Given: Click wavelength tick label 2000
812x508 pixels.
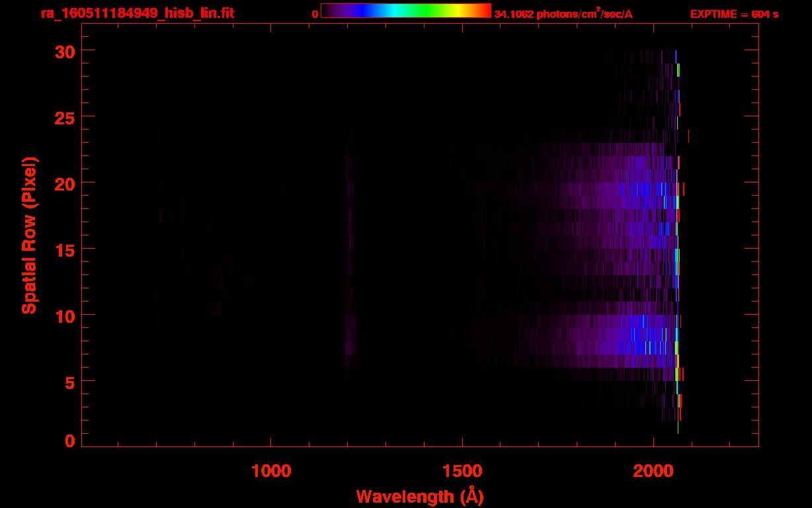Looking at the screenshot, I should pos(653,470).
